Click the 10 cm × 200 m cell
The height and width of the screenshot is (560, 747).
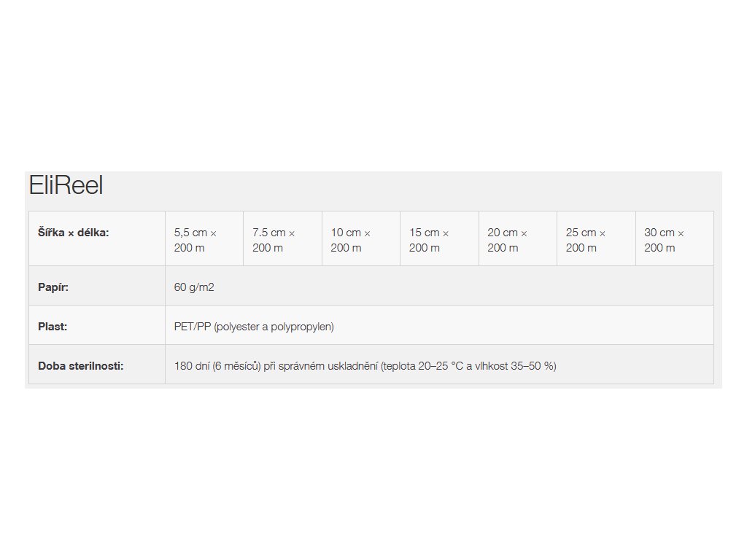coord(361,238)
